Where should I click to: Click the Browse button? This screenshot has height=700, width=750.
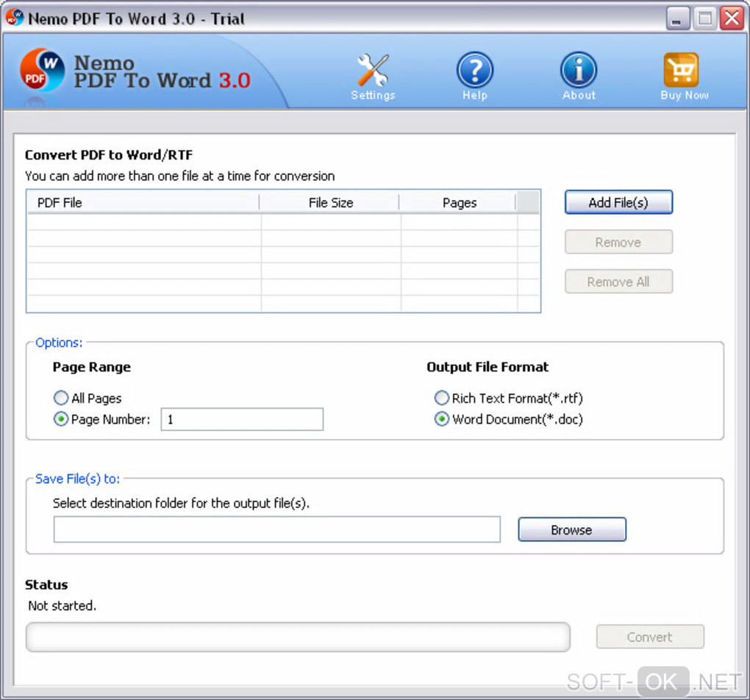click(x=572, y=529)
